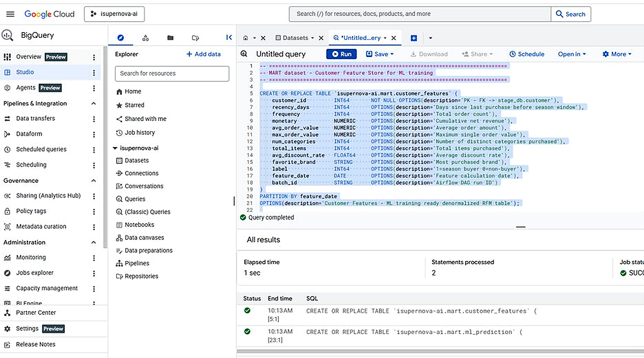644x358 pixels.
Task: Collapse the Explorer panel
Action: [229, 37]
